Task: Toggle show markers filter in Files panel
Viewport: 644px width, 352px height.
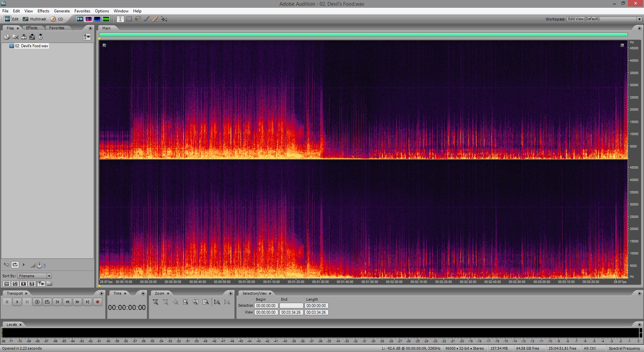Action: [x=41, y=284]
